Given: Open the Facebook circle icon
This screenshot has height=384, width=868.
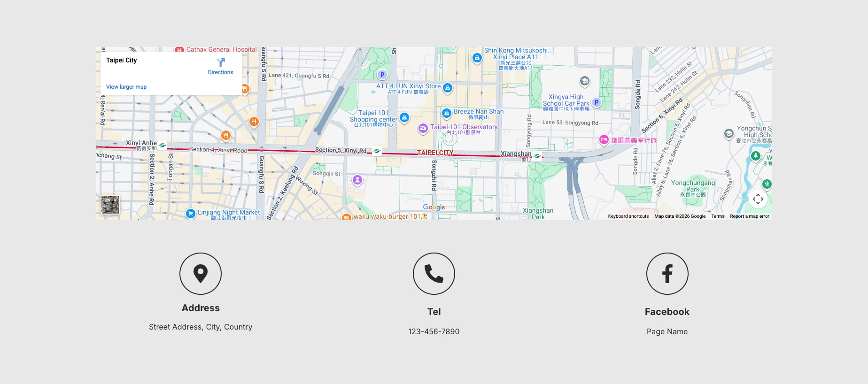Looking at the screenshot, I should click(667, 274).
